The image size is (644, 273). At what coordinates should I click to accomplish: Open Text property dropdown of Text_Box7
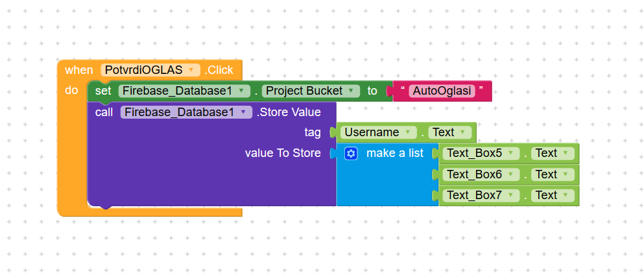[566, 195]
